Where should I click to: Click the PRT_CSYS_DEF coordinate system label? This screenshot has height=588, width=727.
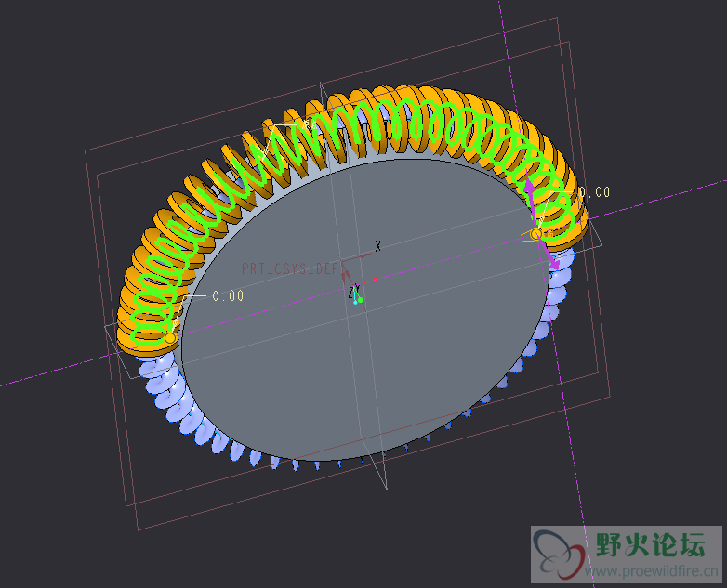292,268
